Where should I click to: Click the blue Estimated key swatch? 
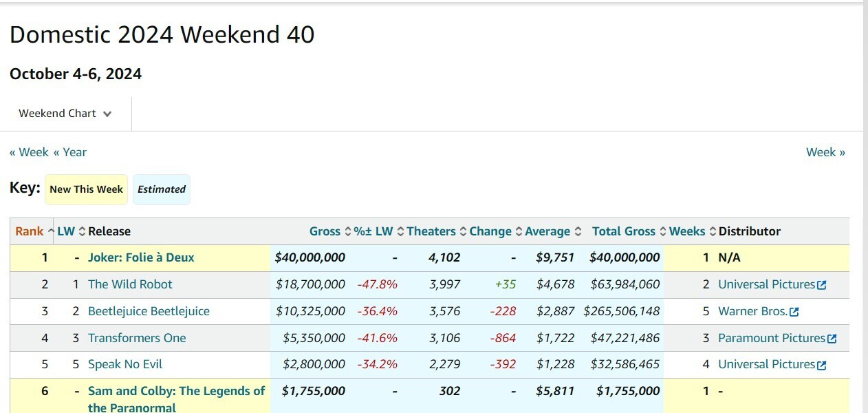(162, 189)
